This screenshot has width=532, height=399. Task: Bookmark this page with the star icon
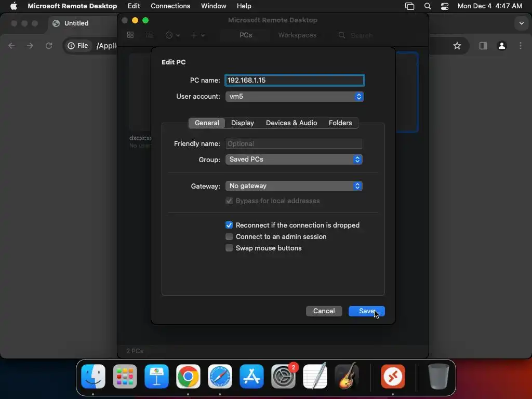tap(457, 46)
